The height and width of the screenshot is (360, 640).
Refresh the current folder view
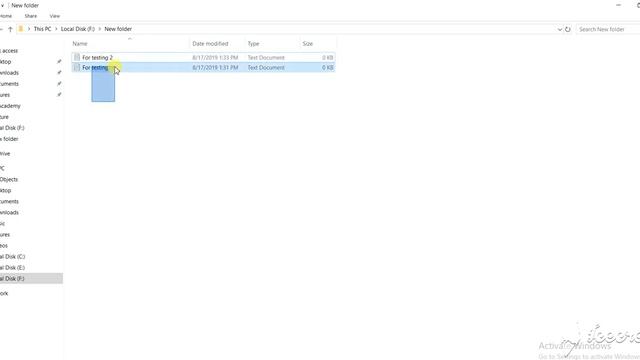click(567, 29)
